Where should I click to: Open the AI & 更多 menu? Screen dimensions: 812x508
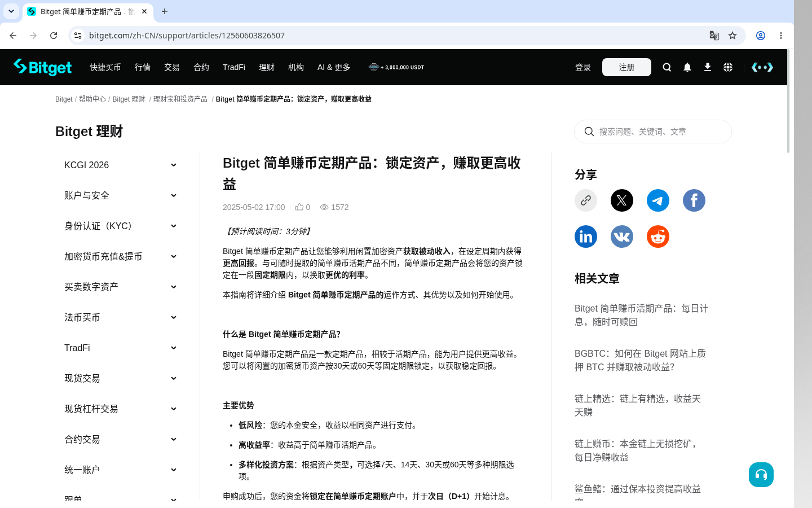[x=334, y=67]
